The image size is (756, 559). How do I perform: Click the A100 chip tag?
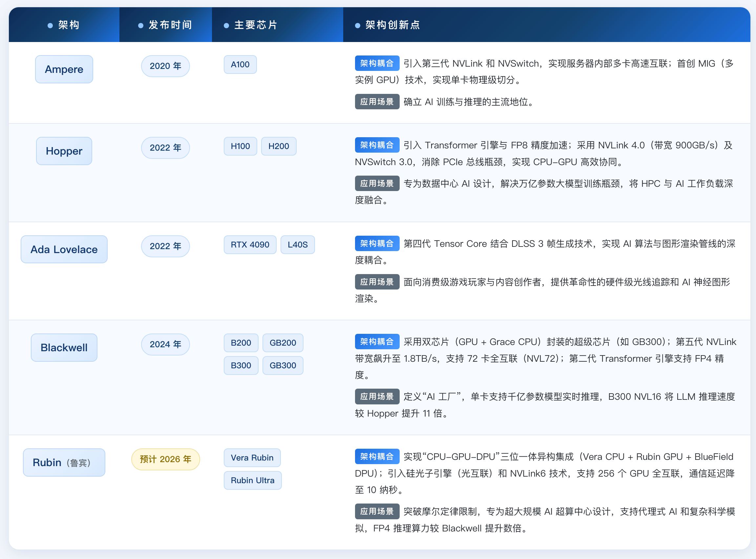tap(240, 64)
